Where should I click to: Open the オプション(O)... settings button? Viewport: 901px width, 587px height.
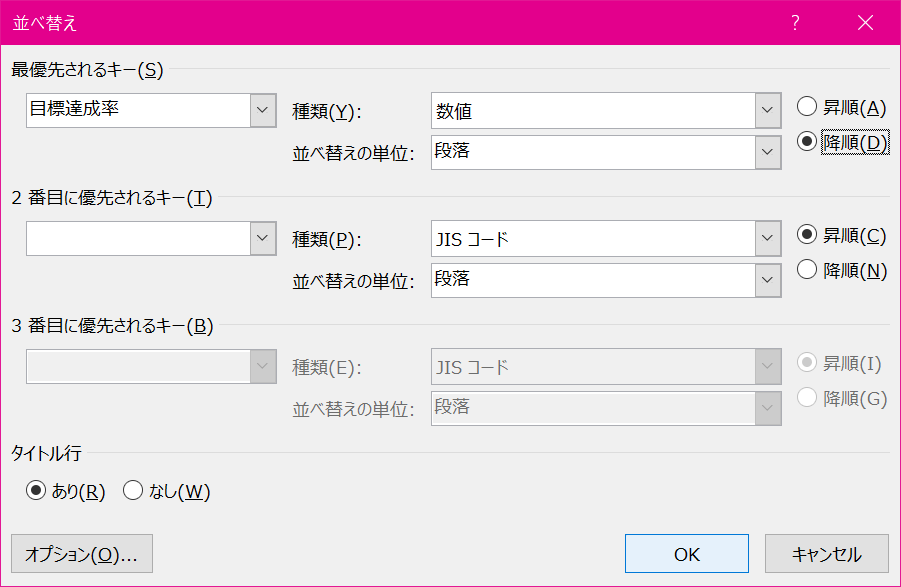[81, 554]
